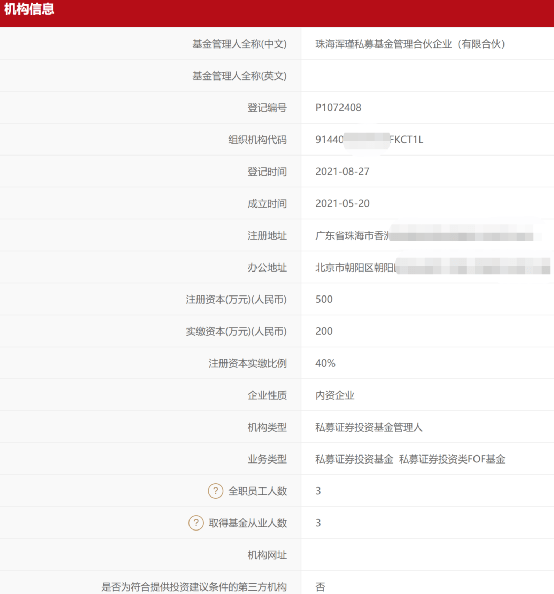Click the organization code ending FKCT1L

click(x=369, y=140)
